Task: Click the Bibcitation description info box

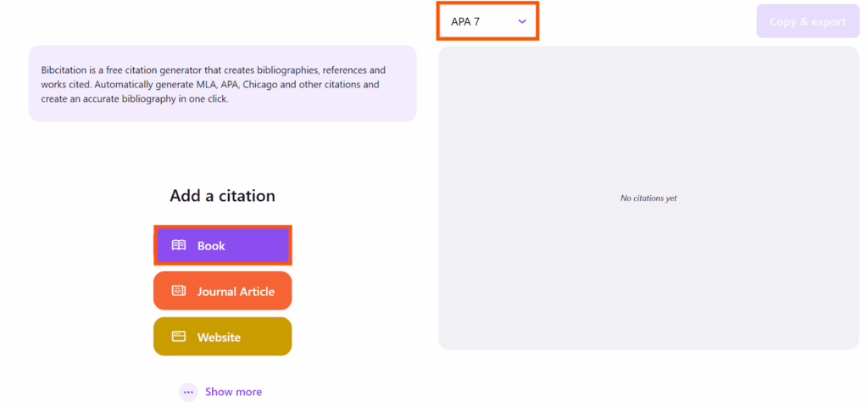Action: tap(223, 84)
